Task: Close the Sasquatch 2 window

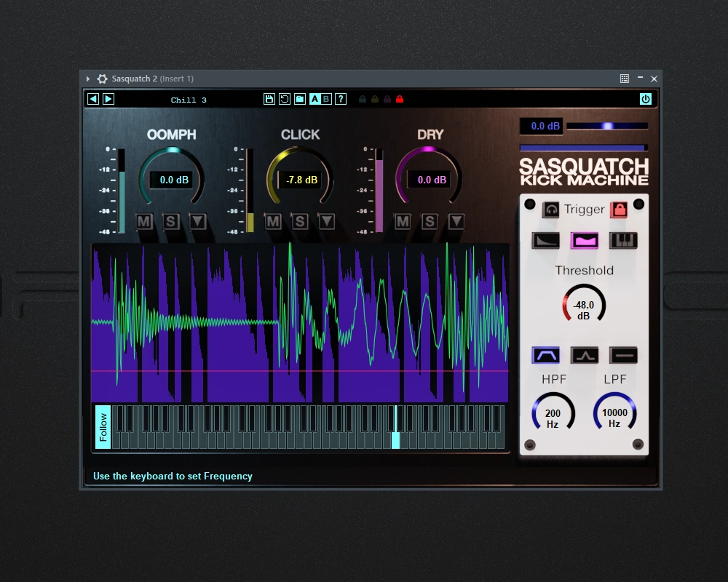Action: tap(654, 79)
